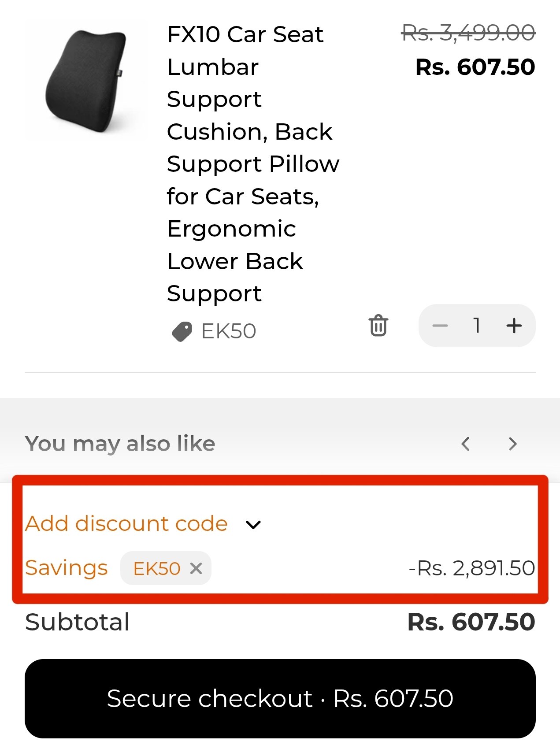Open the FX10 Car Seat Lumbar product title
The width and height of the screenshot is (560, 745).
click(x=253, y=164)
